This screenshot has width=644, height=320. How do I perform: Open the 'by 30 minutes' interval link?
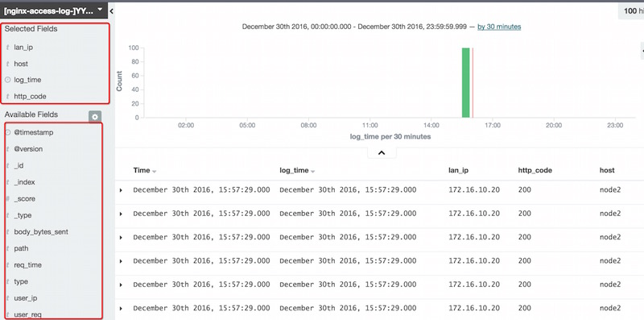tap(499, 27)
